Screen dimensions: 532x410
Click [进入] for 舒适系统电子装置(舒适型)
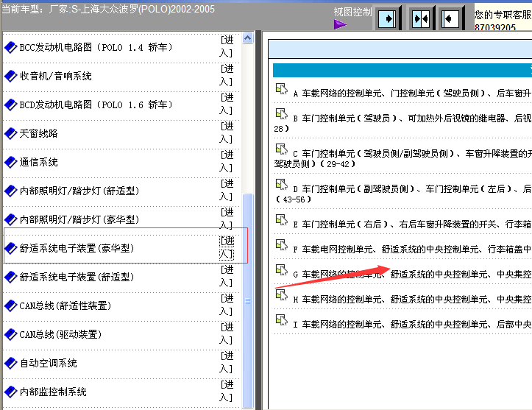pos(227,276)
